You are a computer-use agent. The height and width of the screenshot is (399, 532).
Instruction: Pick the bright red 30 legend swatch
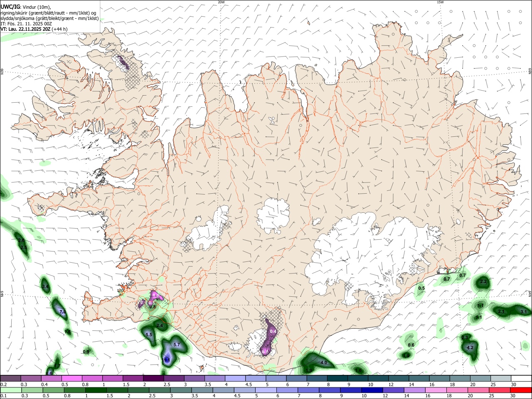[521, 390]
